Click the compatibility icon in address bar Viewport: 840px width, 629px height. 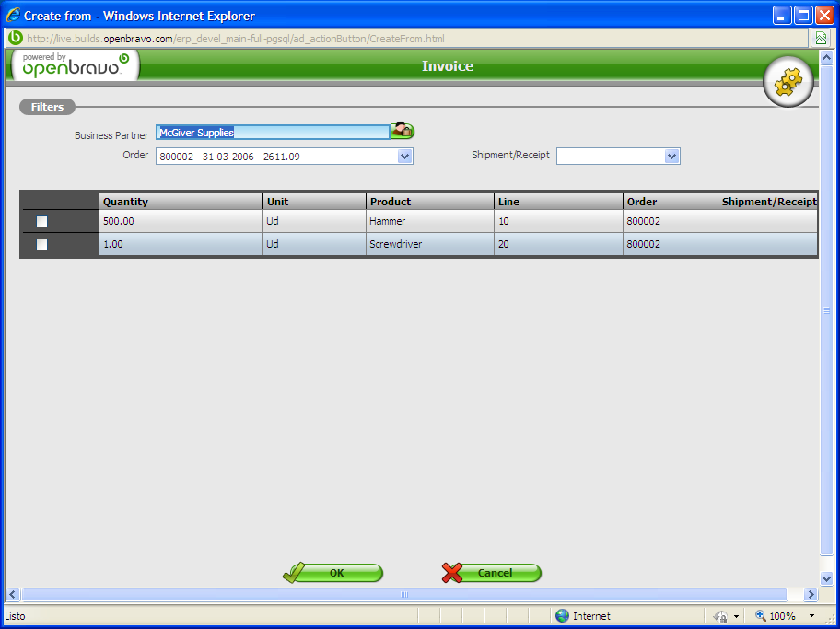[x=820, y=39]
